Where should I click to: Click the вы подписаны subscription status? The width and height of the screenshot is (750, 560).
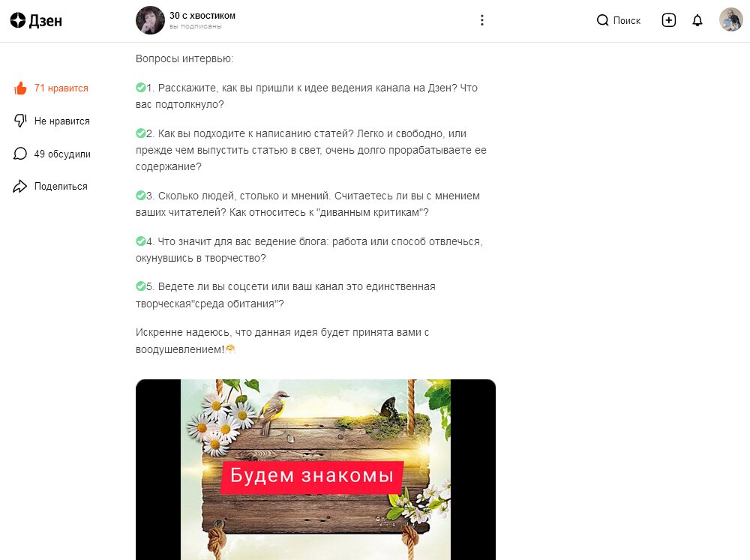pyautogui.click(x=196, y=26)
